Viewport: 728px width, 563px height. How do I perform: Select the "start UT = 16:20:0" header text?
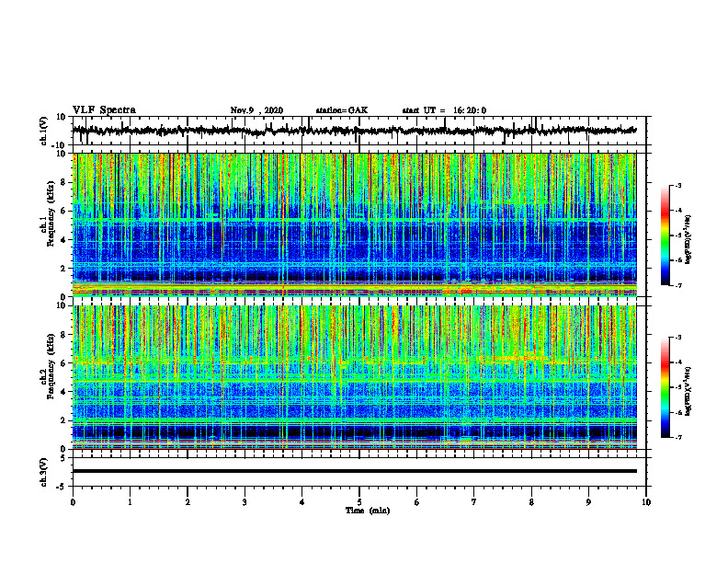tap(444, 110)
